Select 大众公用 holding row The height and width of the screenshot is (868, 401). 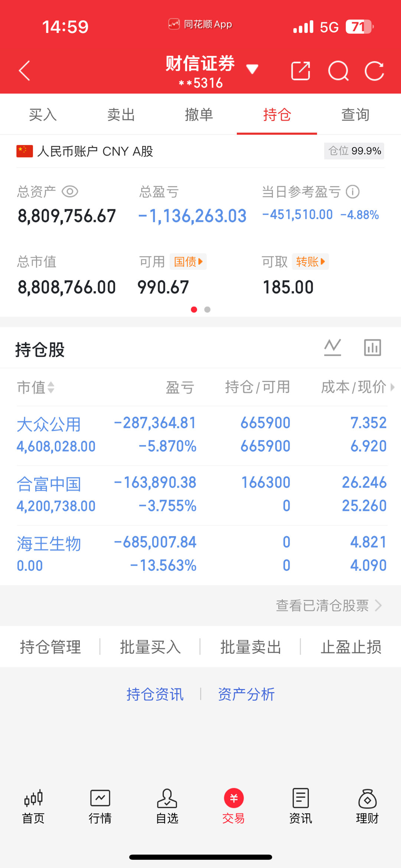(x=202, y=435)
